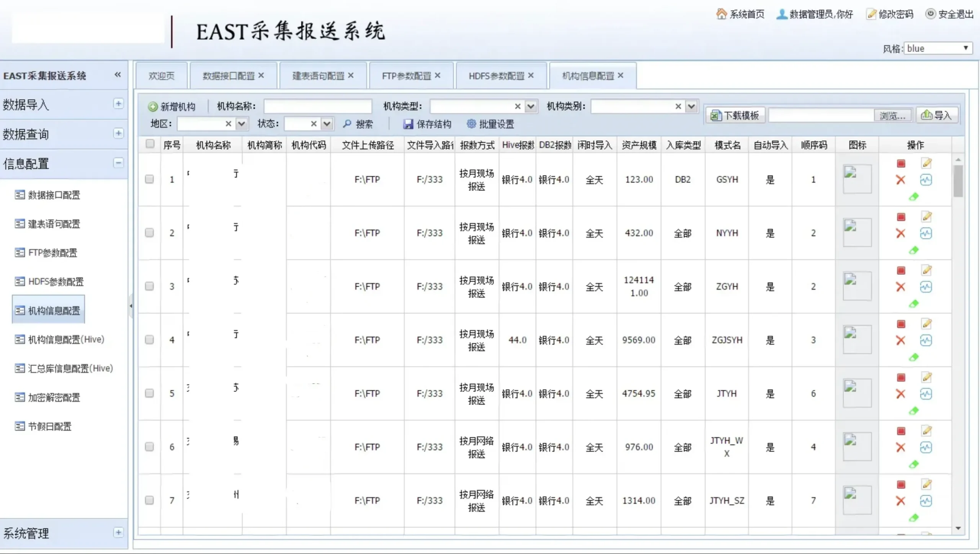Check the select-all header checkbox
Screen dimensions: 980x554
coord(150,144)
